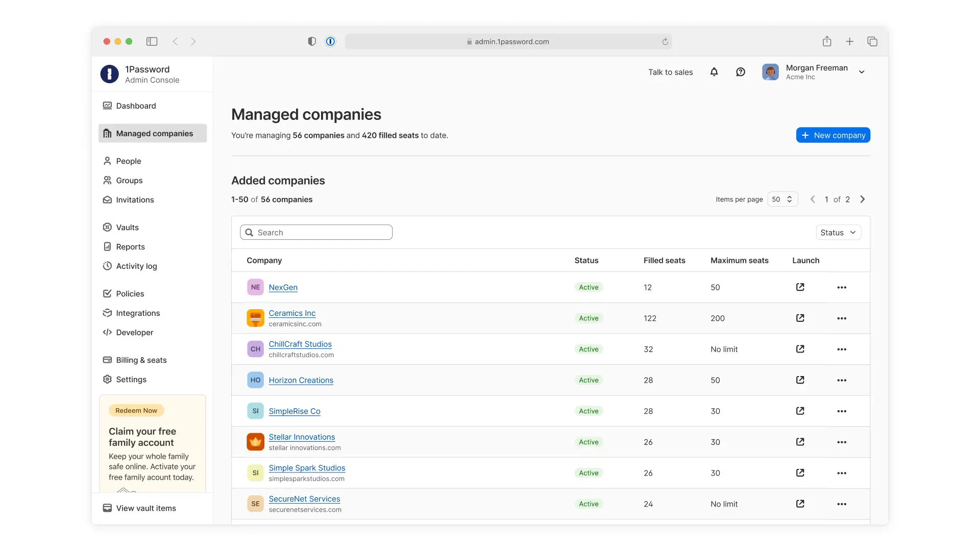Screen dimensions: 980x551
Task: Launch the Horizon Creations console
Action: click(800, 380)
